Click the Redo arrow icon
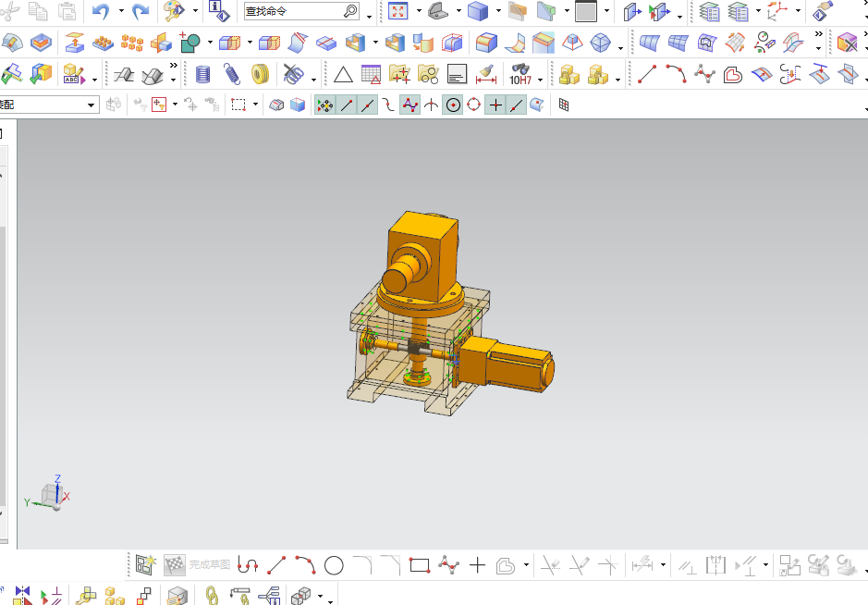 [141, 10]
